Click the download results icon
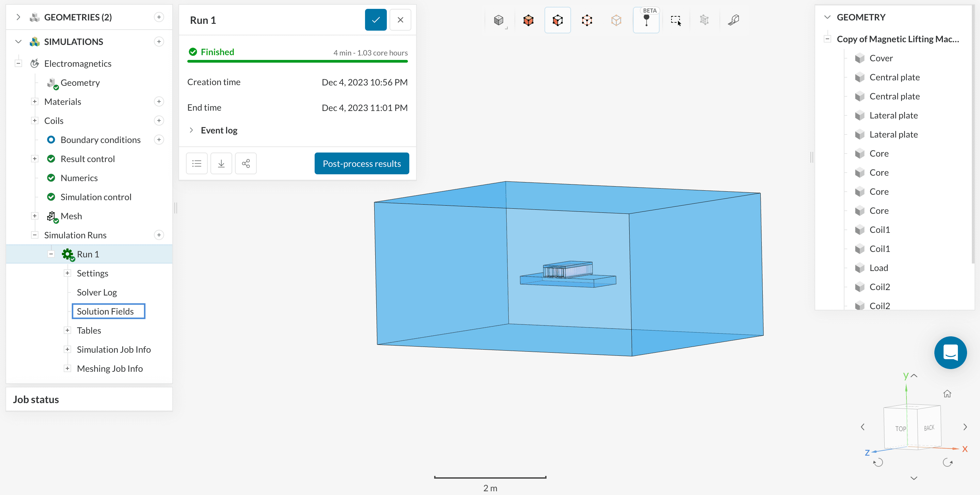 coord(221,164)
